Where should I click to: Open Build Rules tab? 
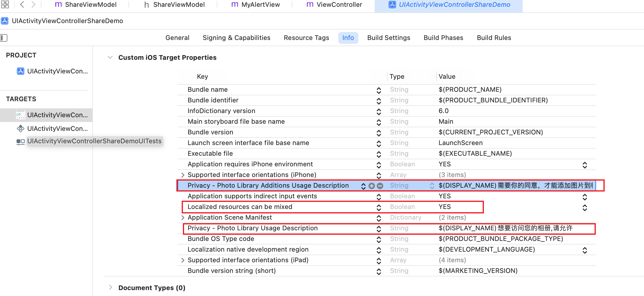[494, 38]
